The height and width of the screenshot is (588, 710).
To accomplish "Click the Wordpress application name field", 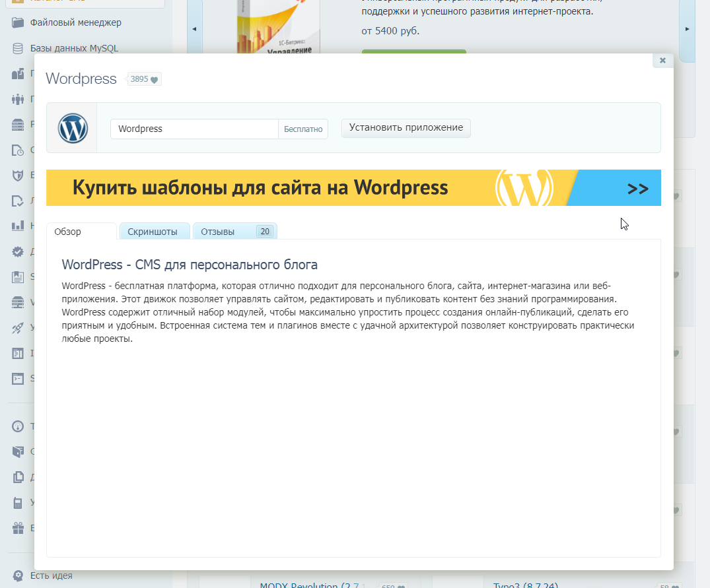I will click(194, 129).
